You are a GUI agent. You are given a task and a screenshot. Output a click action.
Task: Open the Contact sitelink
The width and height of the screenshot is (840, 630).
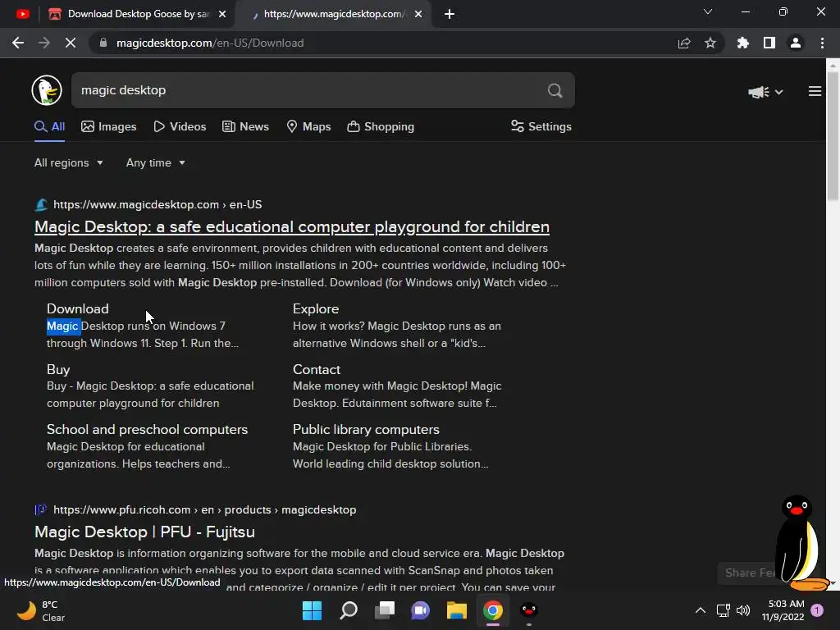[x=317, y=370]
